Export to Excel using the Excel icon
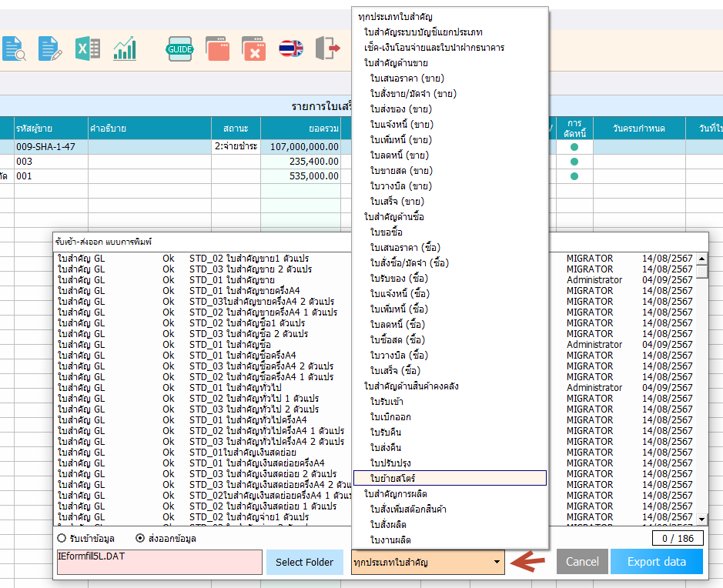The width and height of the screenshot is (723, 588). click(x=87, y=48)
